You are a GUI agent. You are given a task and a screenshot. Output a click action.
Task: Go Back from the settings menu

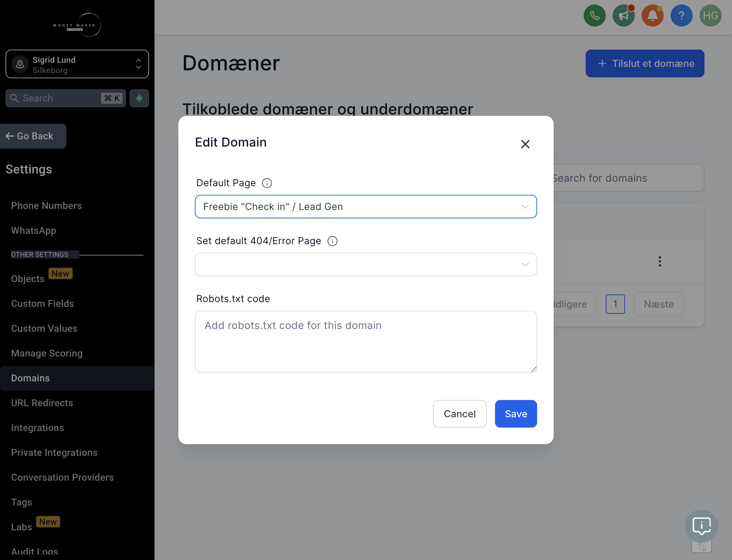(x=33, y=136)
